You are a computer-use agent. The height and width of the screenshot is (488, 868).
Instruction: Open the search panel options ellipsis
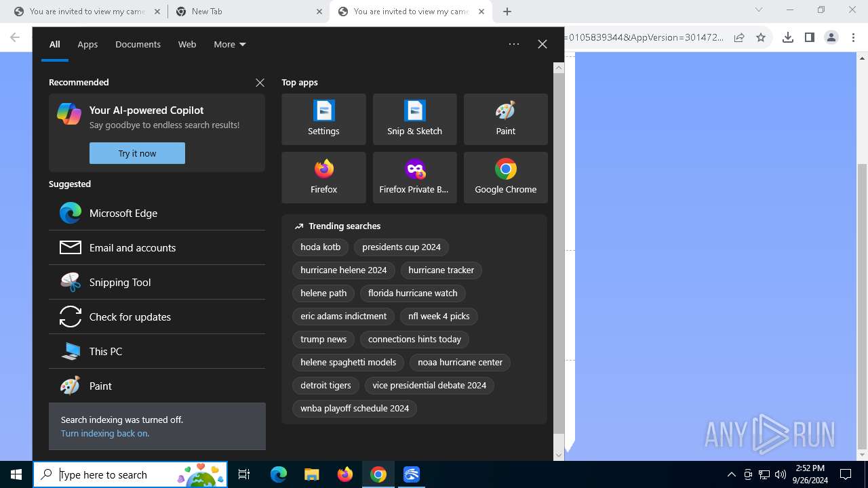tap(514, 44)
